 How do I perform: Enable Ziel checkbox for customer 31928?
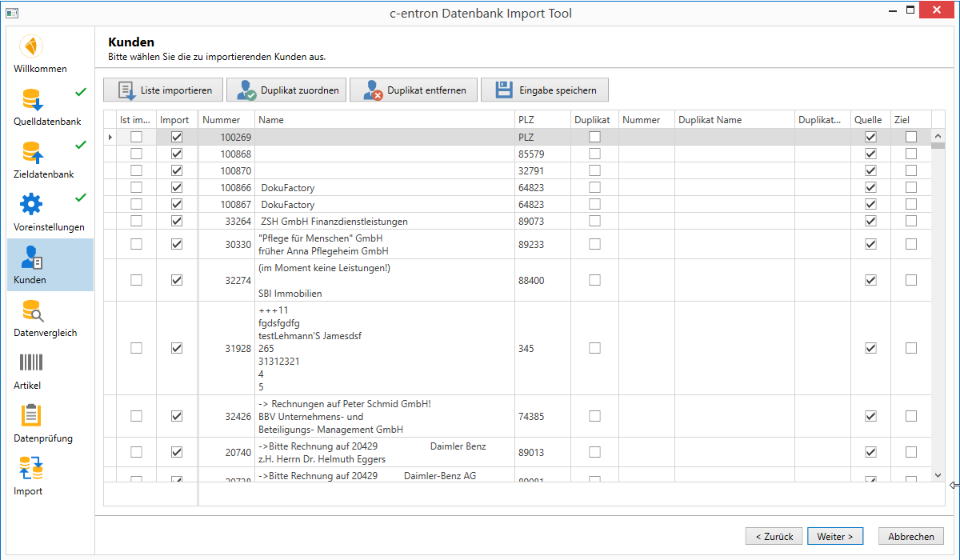pos(910,348)
